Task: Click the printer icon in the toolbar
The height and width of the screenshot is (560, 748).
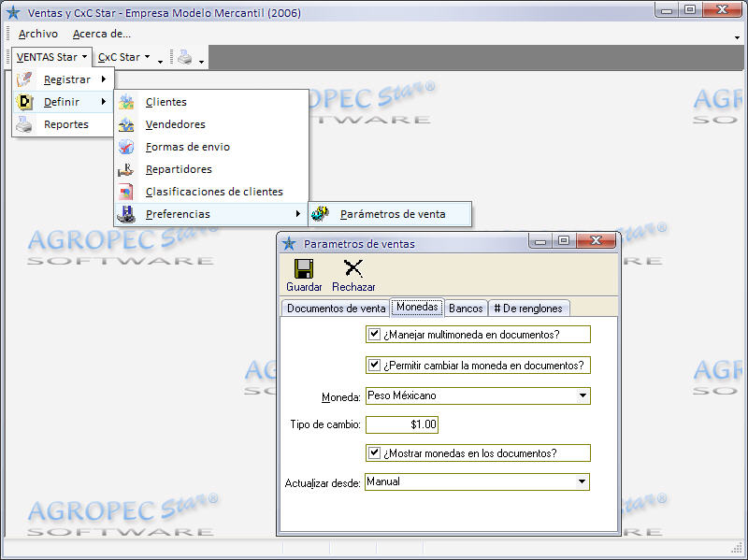Action: (185, 57)
